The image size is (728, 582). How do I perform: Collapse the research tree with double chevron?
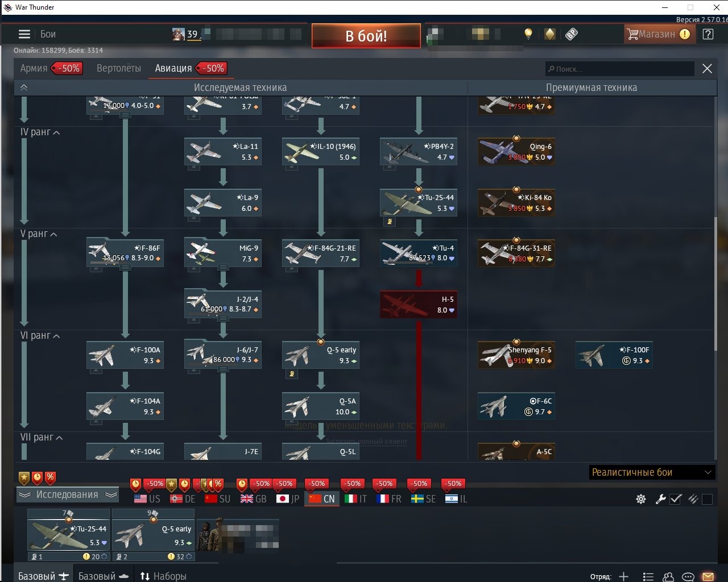coord(24,88)
